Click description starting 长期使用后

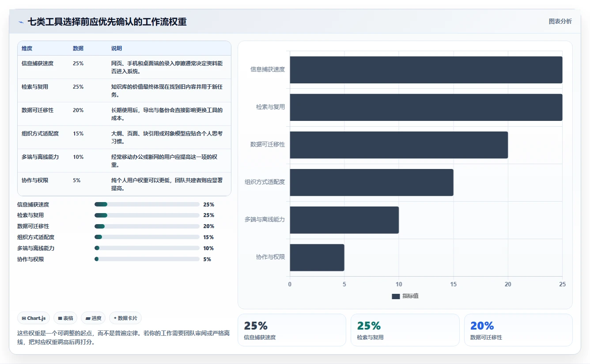167,114
